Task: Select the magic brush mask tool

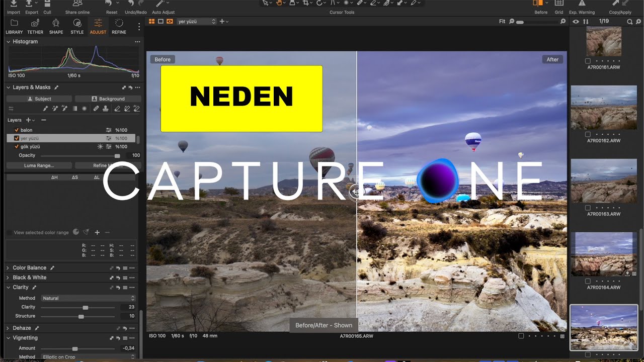Action: (55, 108)
